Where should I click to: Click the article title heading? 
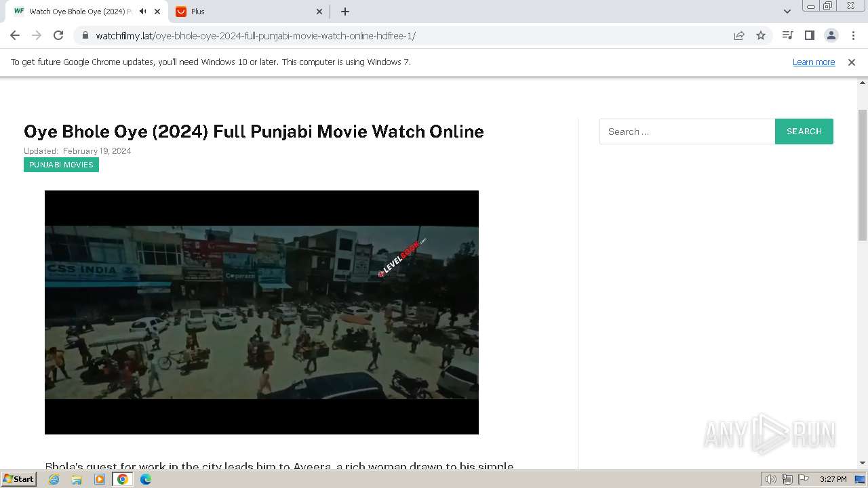point(254,131)
